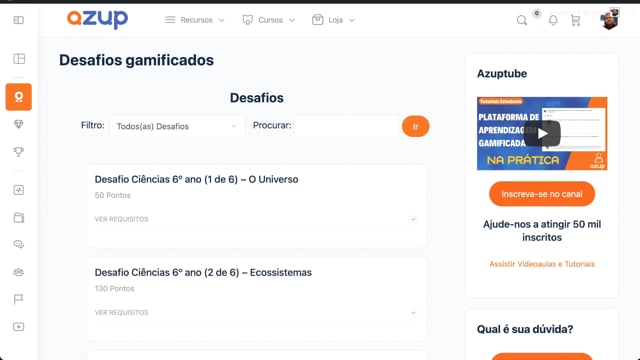Click the 130 Pontos text
The height and width of the screenshot is (360, 640).
[114, 289]
